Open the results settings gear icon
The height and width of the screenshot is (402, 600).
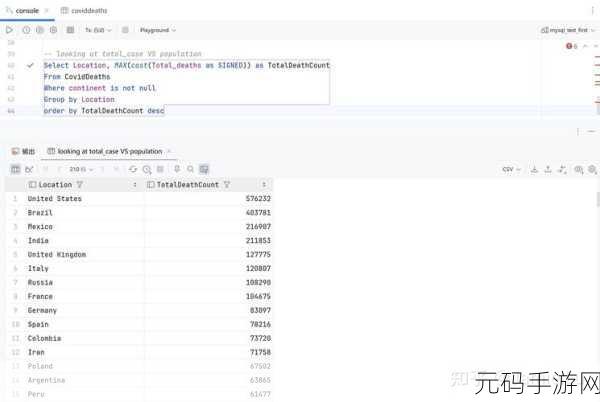[x=592, y=169]
